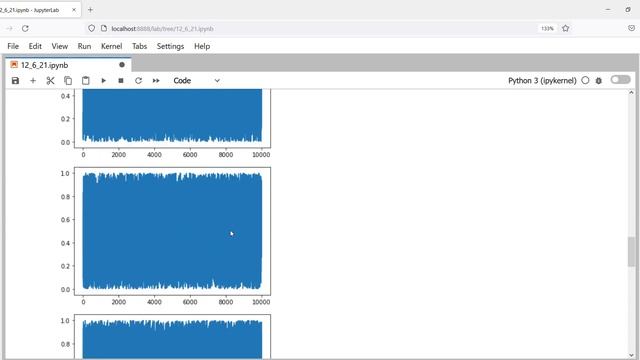Open the Run menu
The width and height of the screenshot is (640, 360).
[x=84, y=47]
